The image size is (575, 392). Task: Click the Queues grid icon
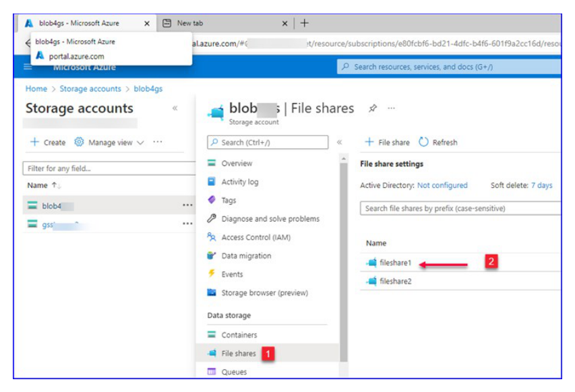[212, 371]
